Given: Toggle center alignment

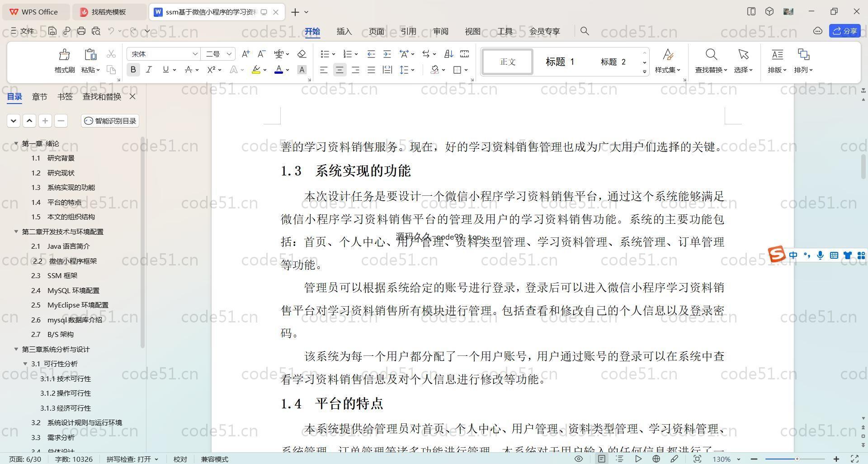Looking at the screenshot, I should [x=340, y=70].
